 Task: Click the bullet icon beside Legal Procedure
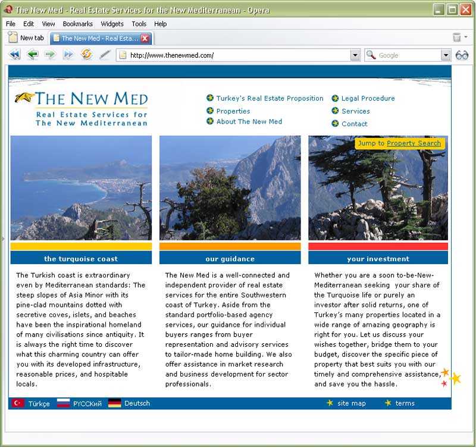tap(335, 98)
